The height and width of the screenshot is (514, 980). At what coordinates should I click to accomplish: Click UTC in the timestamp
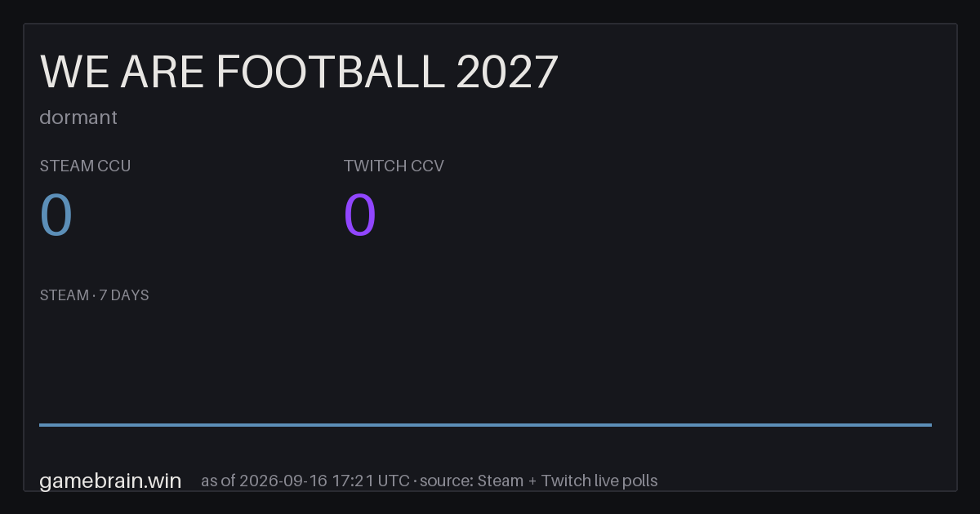(x=394, y=481)
